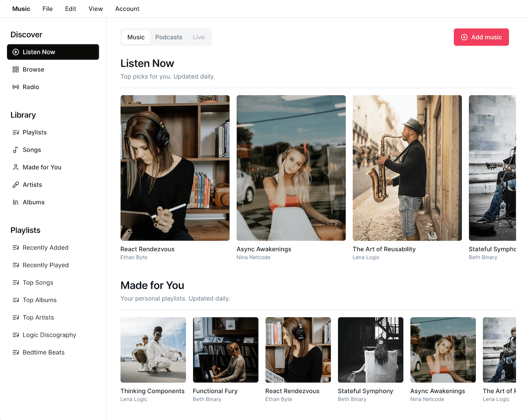Screen dimensions: 530x420
Task: Open the Async Awakenings album cover in Listen Now
Action: [x=291, y=168]
